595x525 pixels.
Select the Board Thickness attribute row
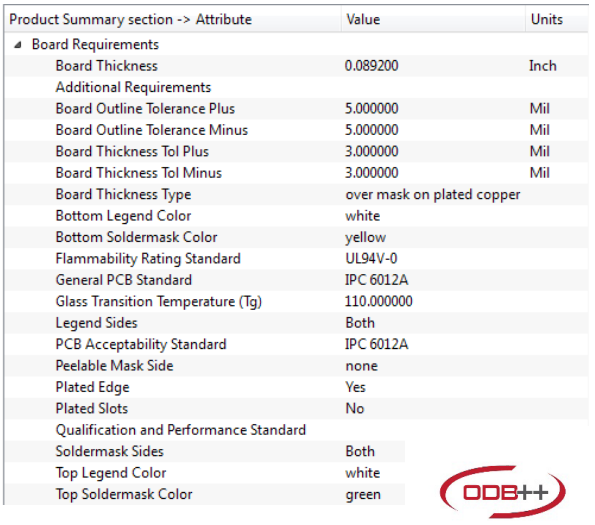pos(297,66)
